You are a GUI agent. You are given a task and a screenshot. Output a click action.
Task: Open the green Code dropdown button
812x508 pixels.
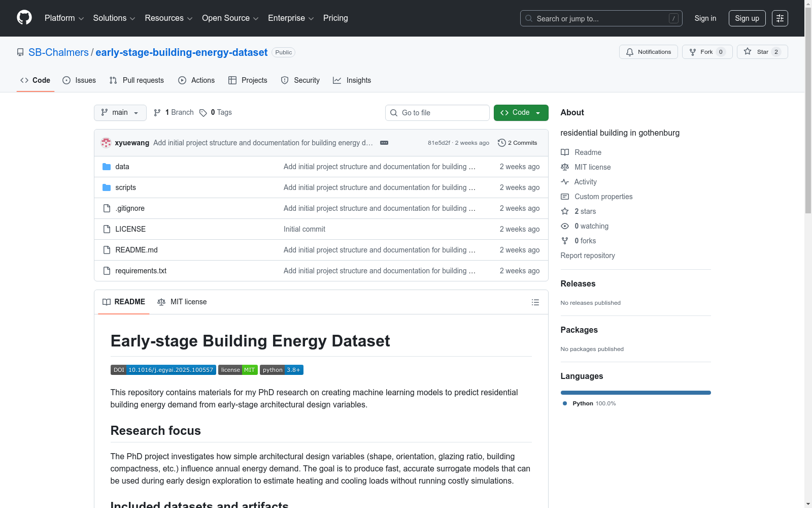click(521, 113)
